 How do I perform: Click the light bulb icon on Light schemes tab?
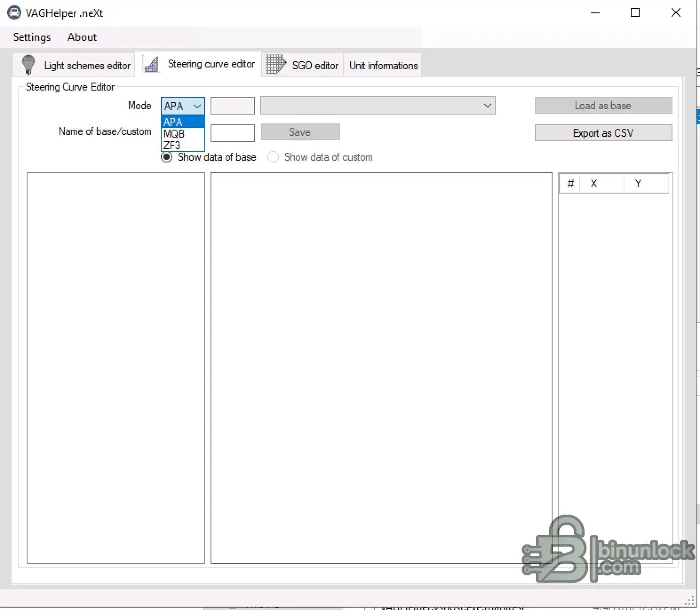pos(28,65)
